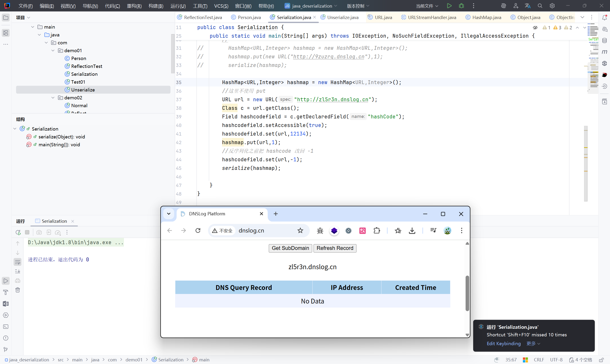Expand the 当前文件 run configuration dropdown

point(427,6)
